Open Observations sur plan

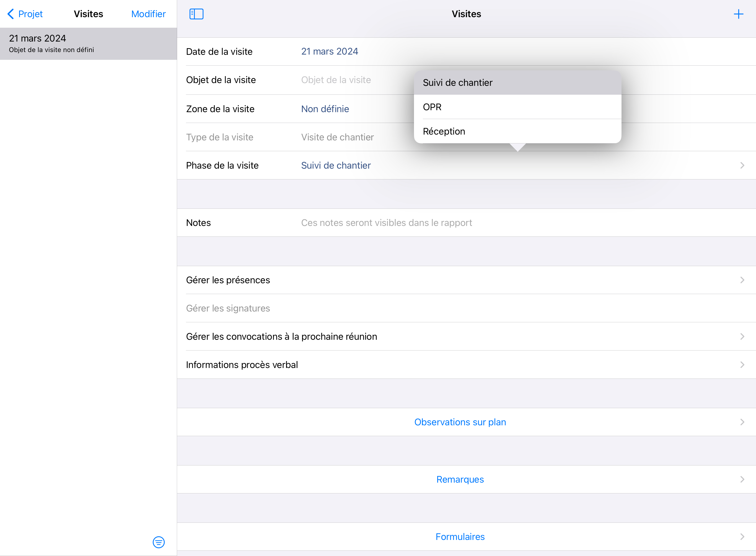(460, 422)
